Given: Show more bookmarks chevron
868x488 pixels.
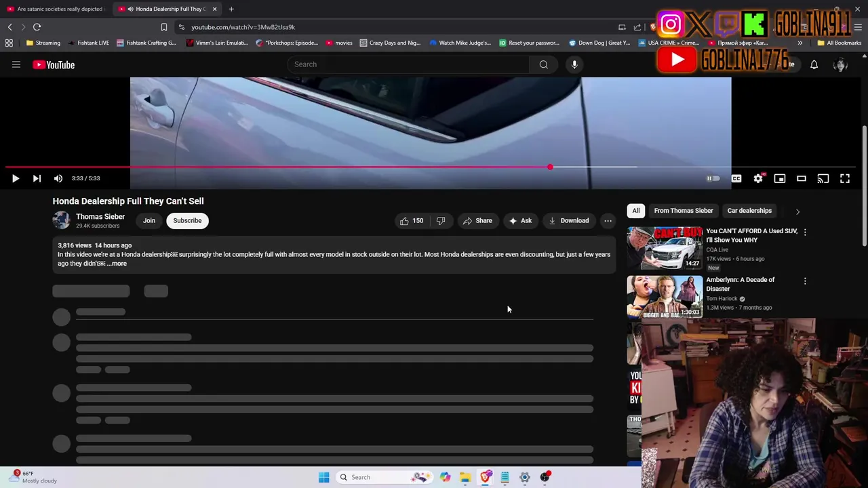Looking at the screenshot, I should (800, 43).
